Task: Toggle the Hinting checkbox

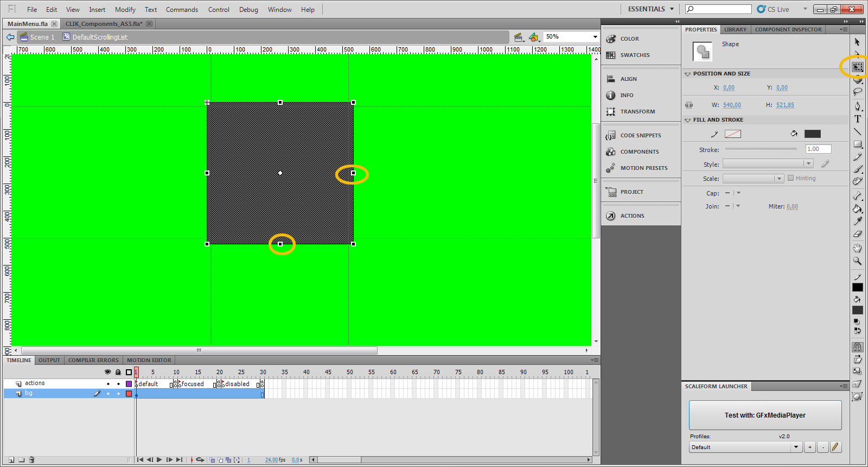Action: pos(790,178)
